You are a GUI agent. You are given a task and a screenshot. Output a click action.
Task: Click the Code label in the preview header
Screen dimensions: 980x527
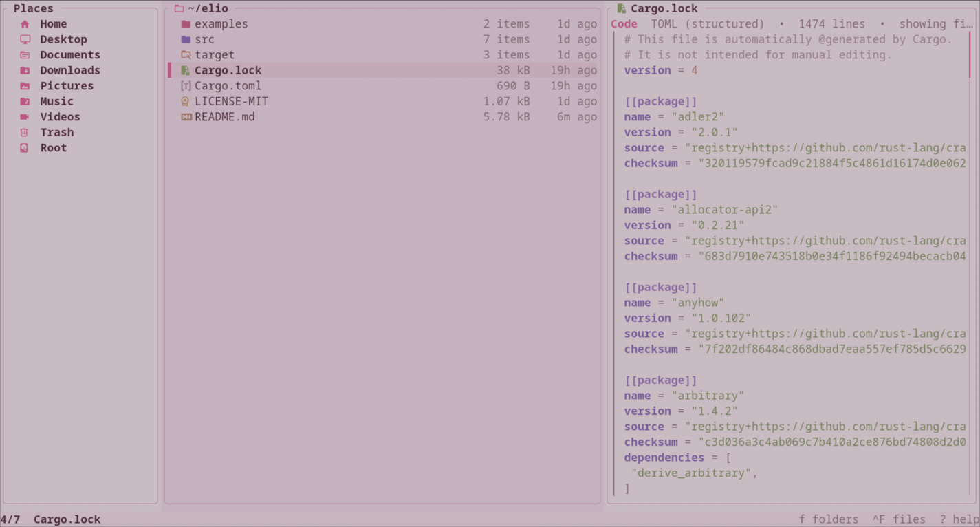[x=623, y=23]
